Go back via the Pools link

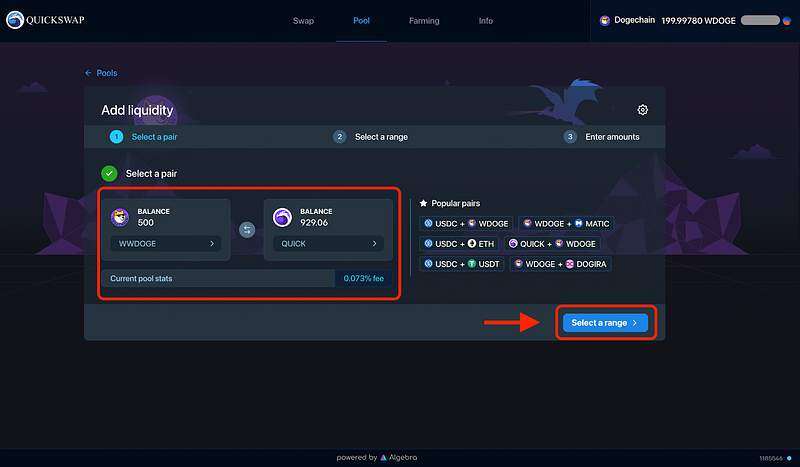click(x=101, y=73)
